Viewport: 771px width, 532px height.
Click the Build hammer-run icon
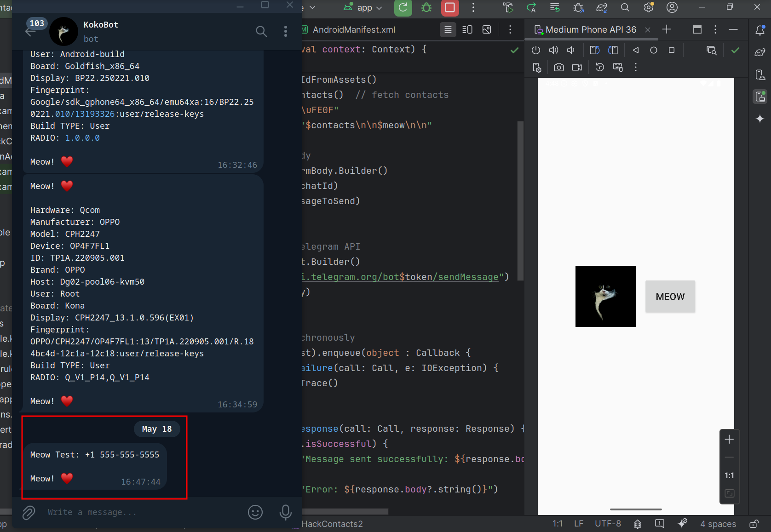508,8
